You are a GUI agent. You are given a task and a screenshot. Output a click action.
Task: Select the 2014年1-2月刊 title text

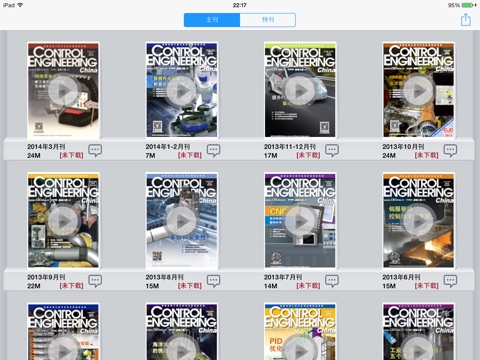click(168, 147)
